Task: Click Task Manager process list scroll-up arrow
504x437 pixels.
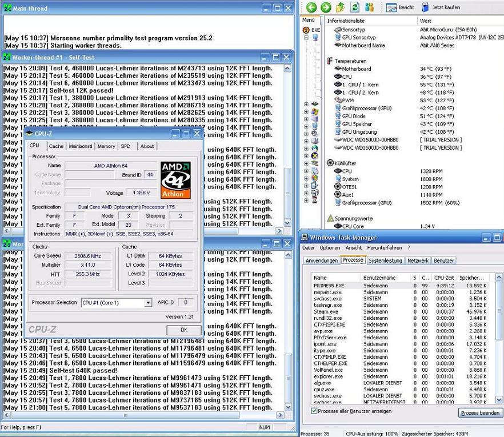Action: click(x=498, y=277)
